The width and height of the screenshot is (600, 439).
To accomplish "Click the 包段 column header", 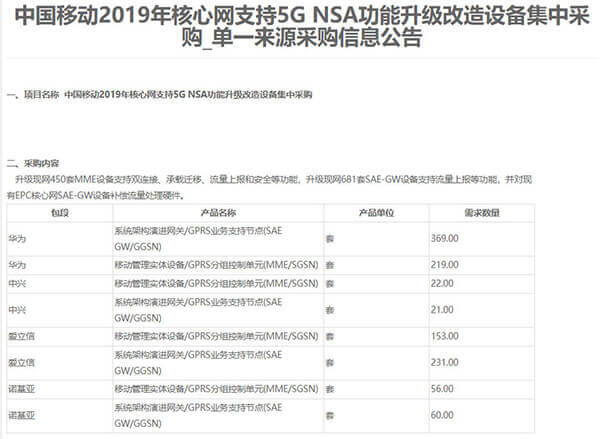I will coord(60,213).
